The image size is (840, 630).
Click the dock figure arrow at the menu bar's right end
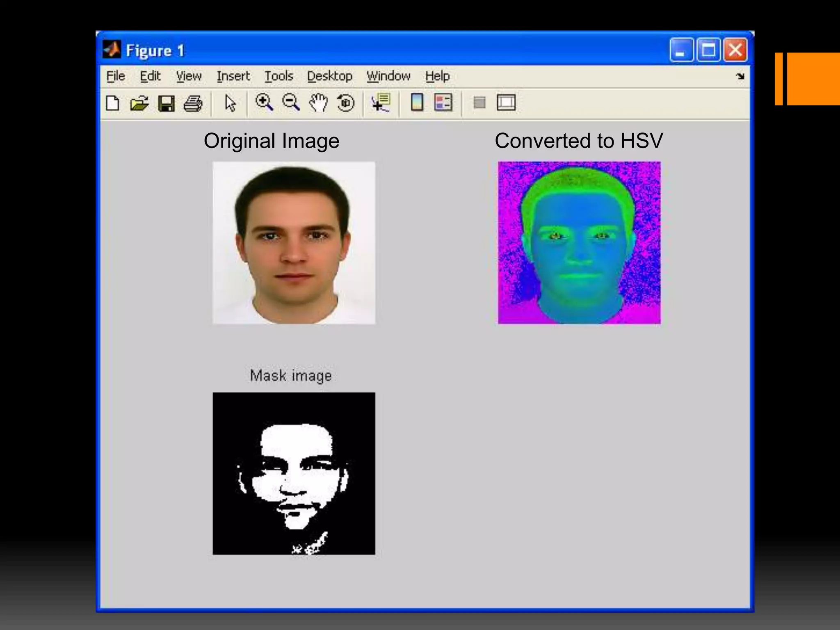[x=740, y=76]
